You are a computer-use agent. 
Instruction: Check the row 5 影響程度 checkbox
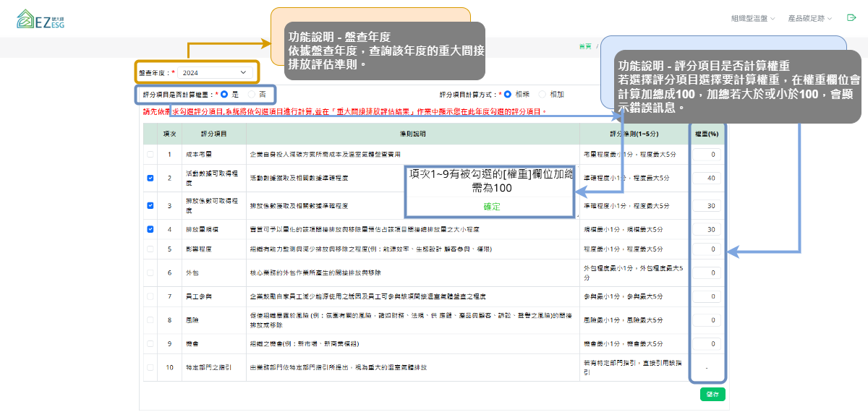click(x=150, y=249)
